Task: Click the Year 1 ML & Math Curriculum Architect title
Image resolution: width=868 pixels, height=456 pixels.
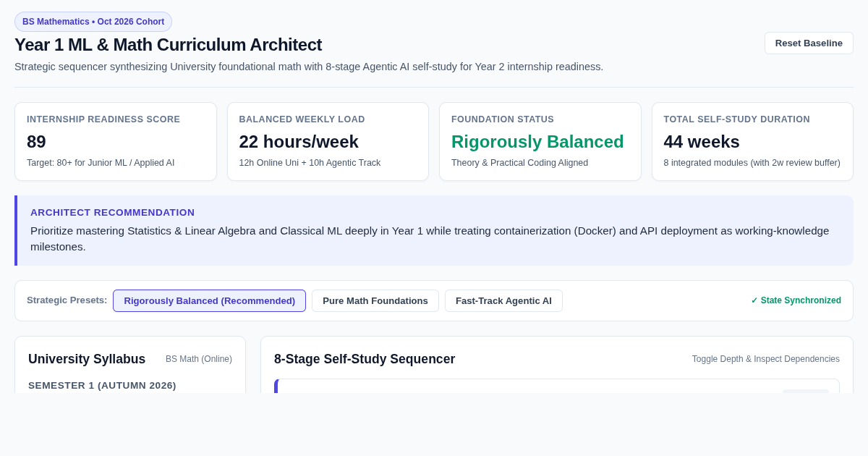Action: tap(168, 45)
